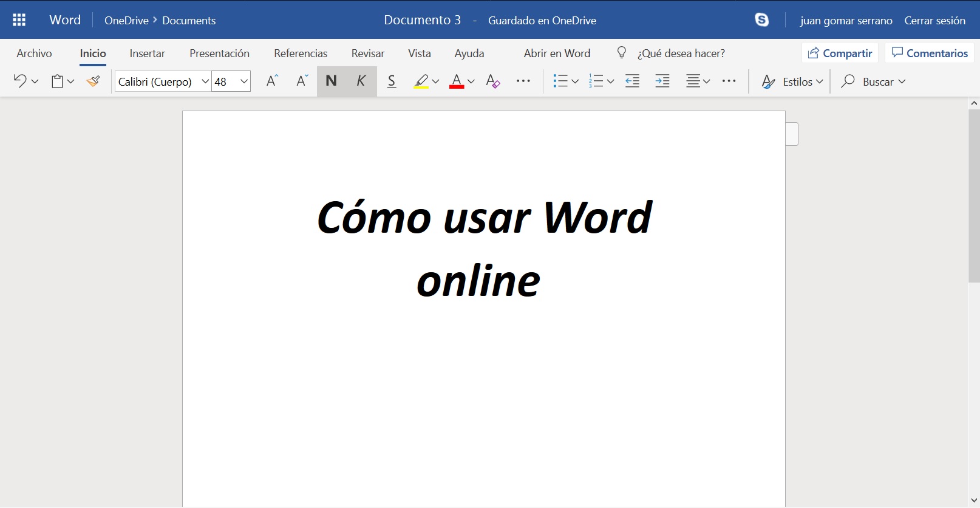Open the Referencias tab
This screenshot has width=980, height=508.
click(x=301, y=53)
